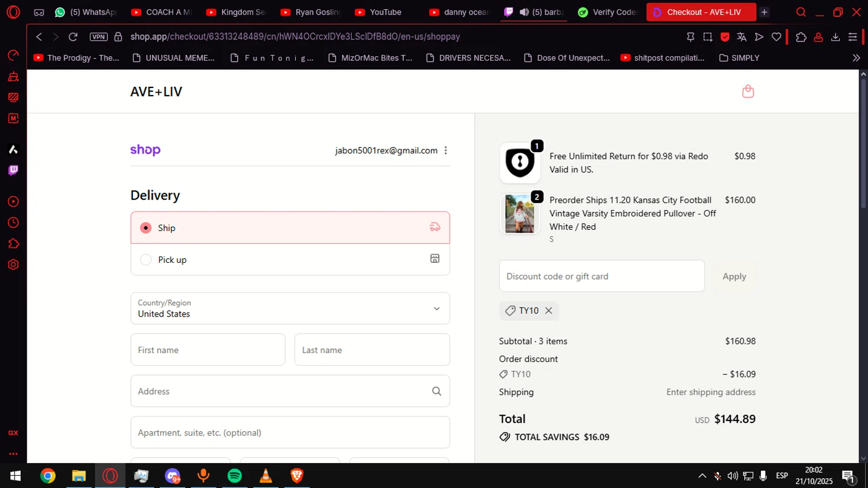
Task: Open the Opera GX main menu logo
Action: (13, 12)
